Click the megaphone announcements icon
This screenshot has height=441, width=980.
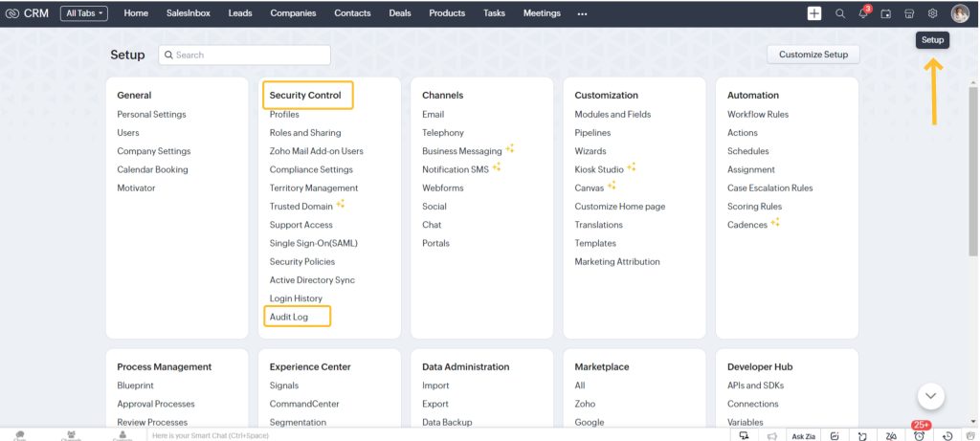click(x=772, y=436)
